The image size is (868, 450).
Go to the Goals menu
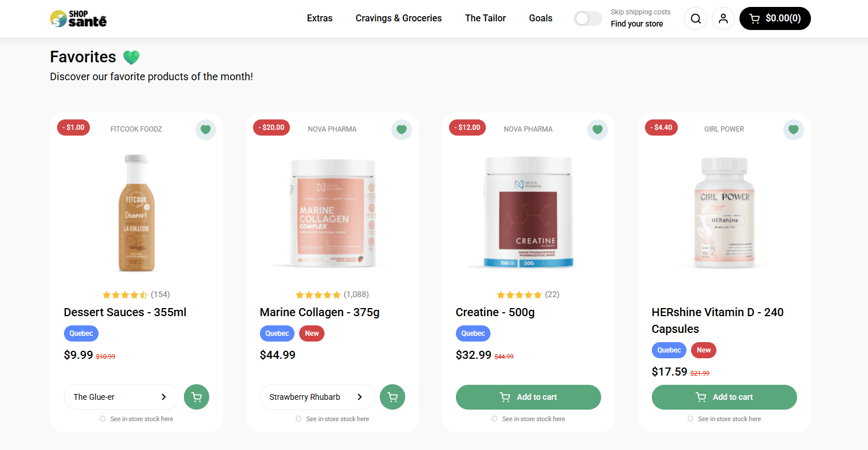pos(541,18)
